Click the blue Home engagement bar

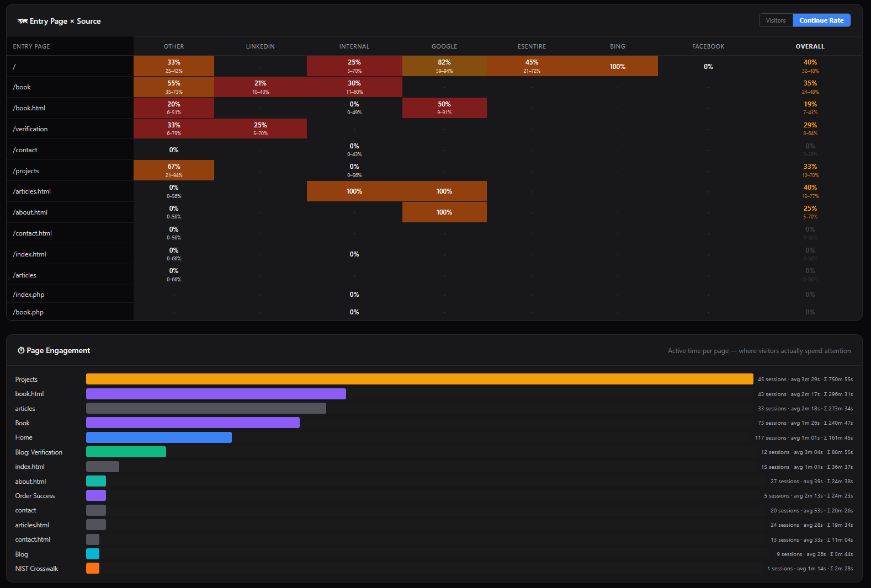(x=159, y=437)
